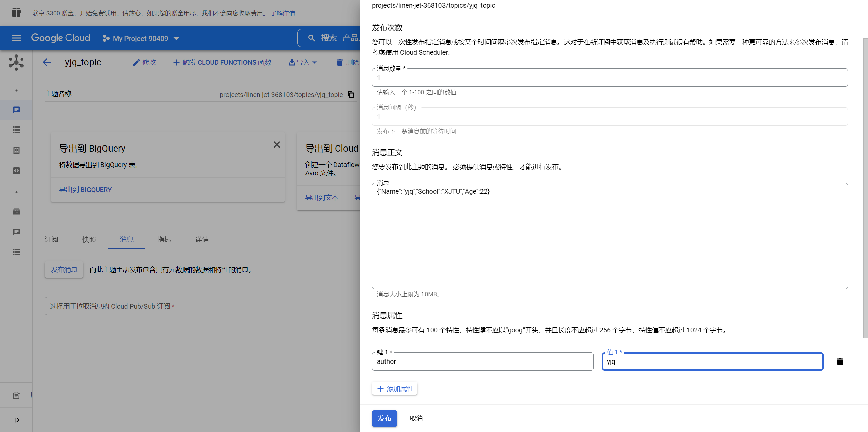The height and width of the screenshot is (432, 868).
Task: Click the gift promotion icon
Action: [16, 13]
